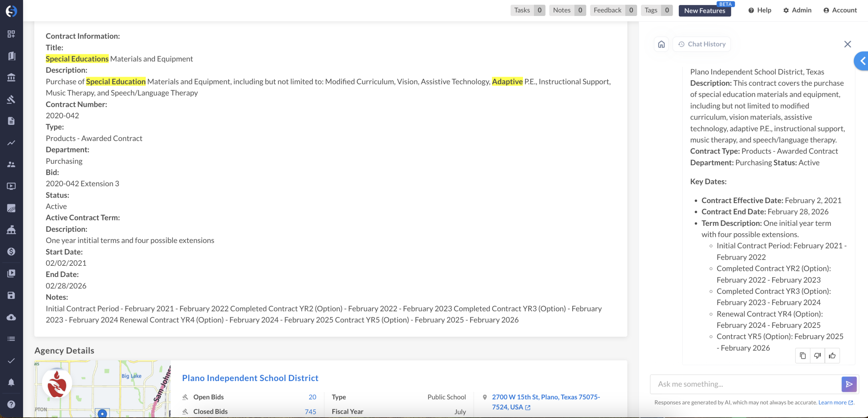Click the dollar sign icon in sidebar

[11, 252]
